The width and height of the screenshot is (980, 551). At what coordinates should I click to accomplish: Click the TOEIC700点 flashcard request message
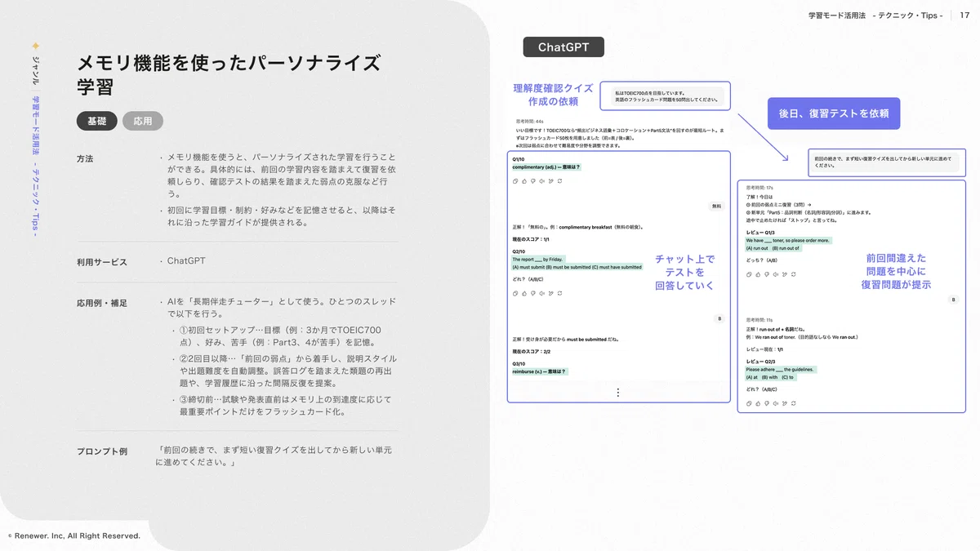coord(666,96)
